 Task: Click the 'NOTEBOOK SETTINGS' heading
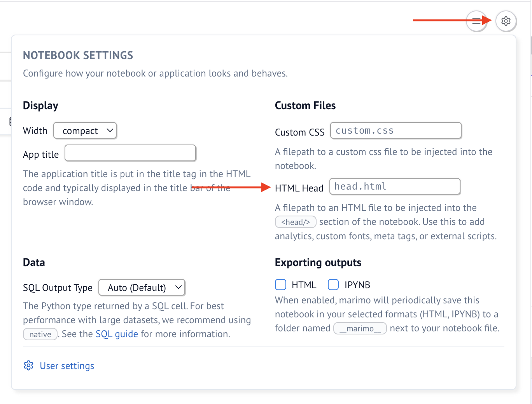[x=78, y=55]
